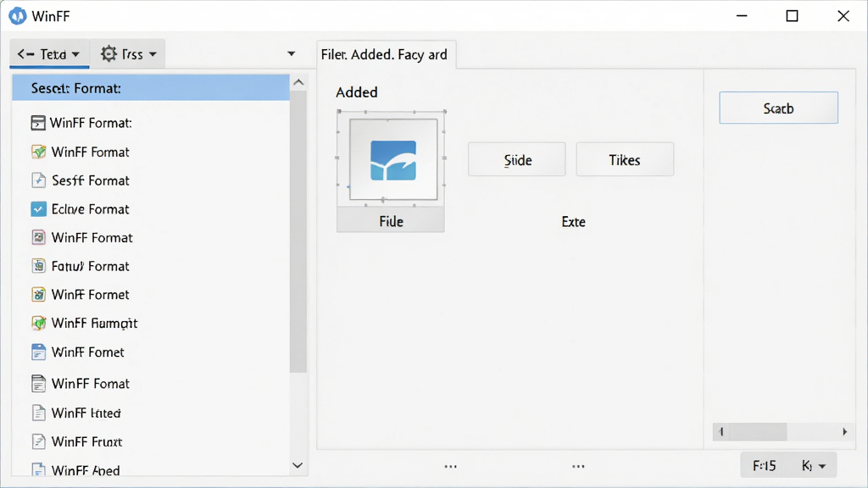Click the icon beside 'WinFF Formet'
The height and width of the screenshot is (488, 868).
coord(38,294)
